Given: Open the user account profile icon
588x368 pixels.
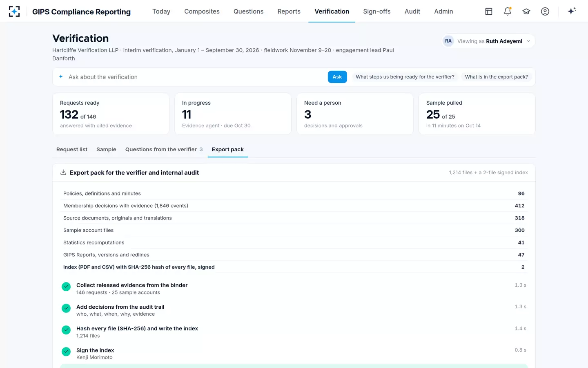Looking at the screenshot, I should [545, 11].
